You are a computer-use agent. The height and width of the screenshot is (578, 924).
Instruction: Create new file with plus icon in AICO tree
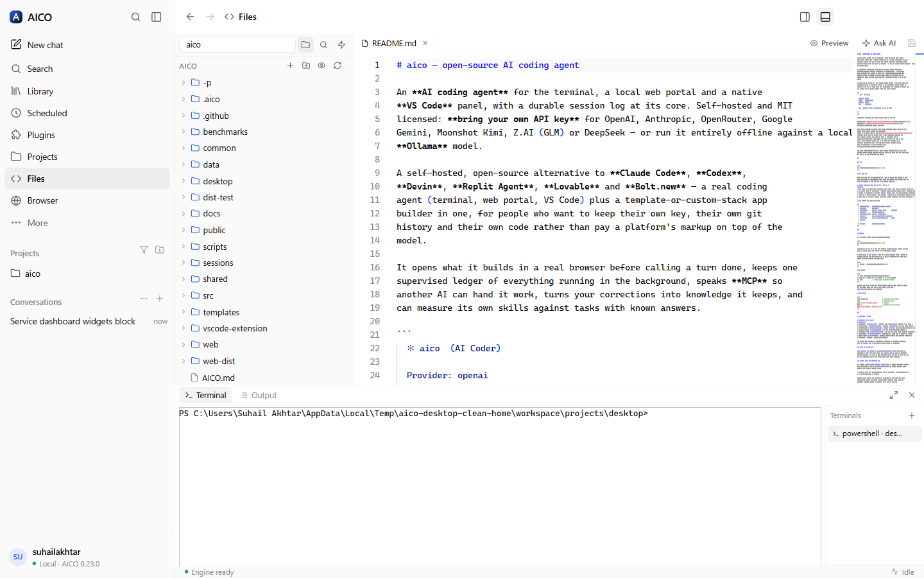point(290,66)
